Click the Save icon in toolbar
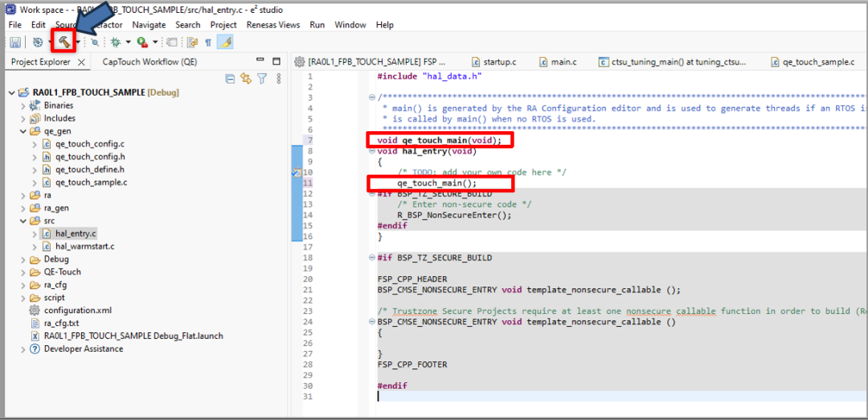 (15, 42)
